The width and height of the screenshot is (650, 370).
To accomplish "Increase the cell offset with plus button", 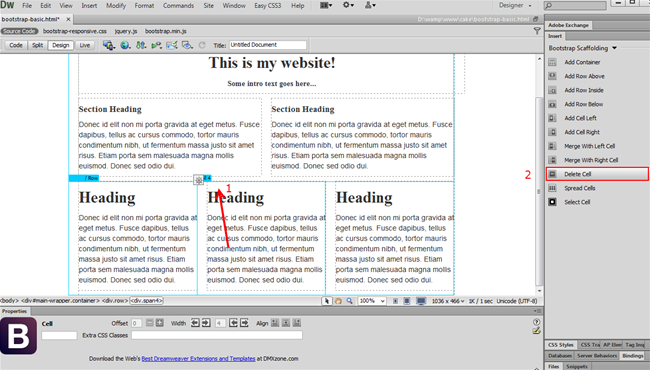I will 160,323.
